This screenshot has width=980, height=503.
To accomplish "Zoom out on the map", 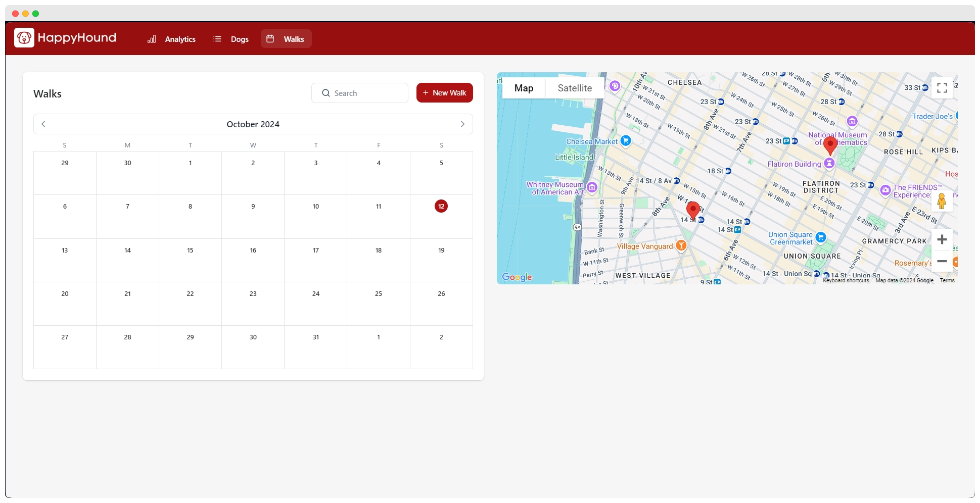I will coord(942,262).
